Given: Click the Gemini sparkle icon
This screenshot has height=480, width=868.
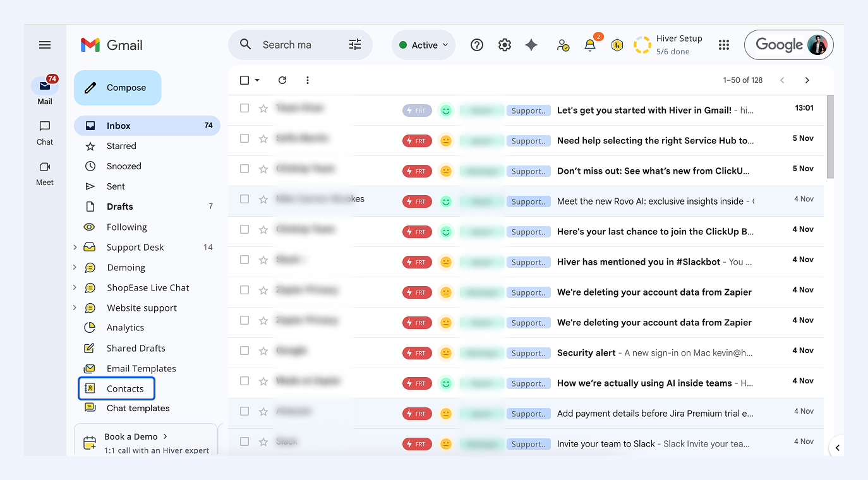Looking at the screenshot, I should click(531, 45).
